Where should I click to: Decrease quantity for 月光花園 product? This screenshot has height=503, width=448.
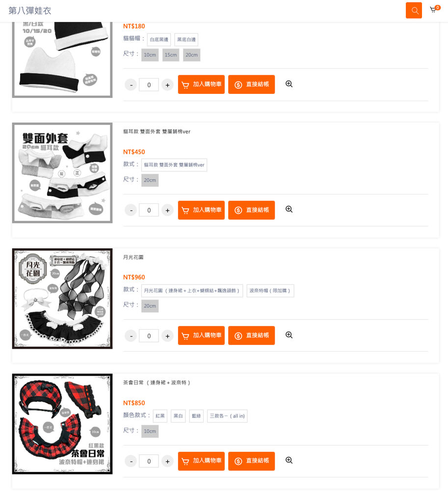click(x=131, y=336)
